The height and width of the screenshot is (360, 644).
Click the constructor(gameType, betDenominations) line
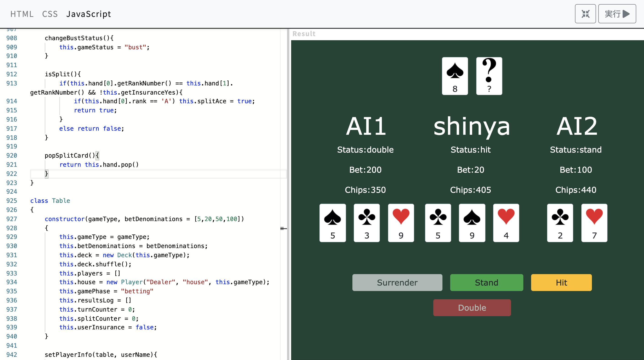144,219
